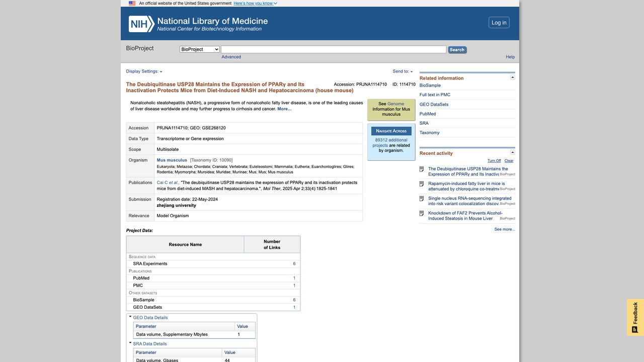
Task: Open the Genome link for Mus musculus
Action: pyautogui.click(x=396, y=104)
